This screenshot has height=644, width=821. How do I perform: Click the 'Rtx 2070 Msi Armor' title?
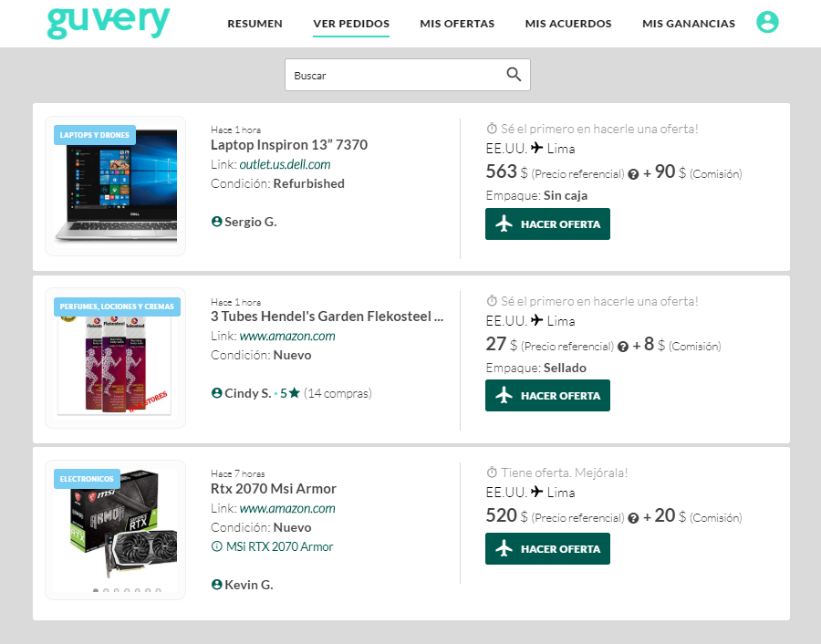click(274, 489)
